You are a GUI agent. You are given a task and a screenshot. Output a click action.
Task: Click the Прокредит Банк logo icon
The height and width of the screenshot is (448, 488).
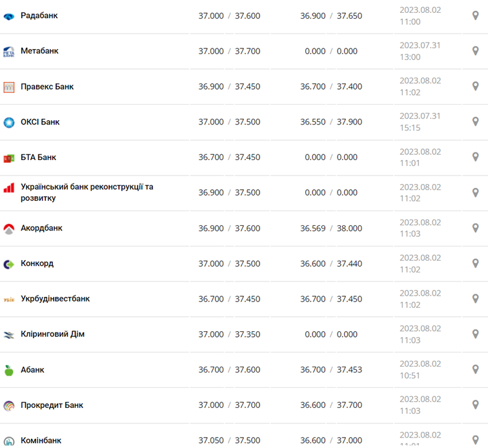point(9,405)
